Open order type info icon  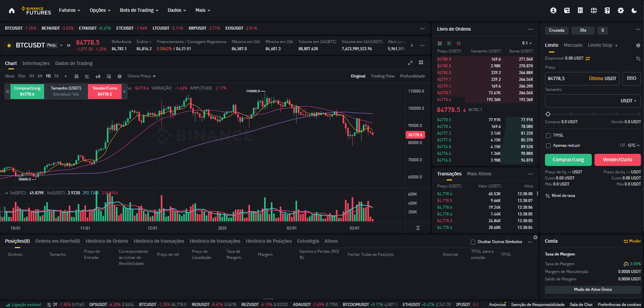pyautogui.click(x=638, y=45)
